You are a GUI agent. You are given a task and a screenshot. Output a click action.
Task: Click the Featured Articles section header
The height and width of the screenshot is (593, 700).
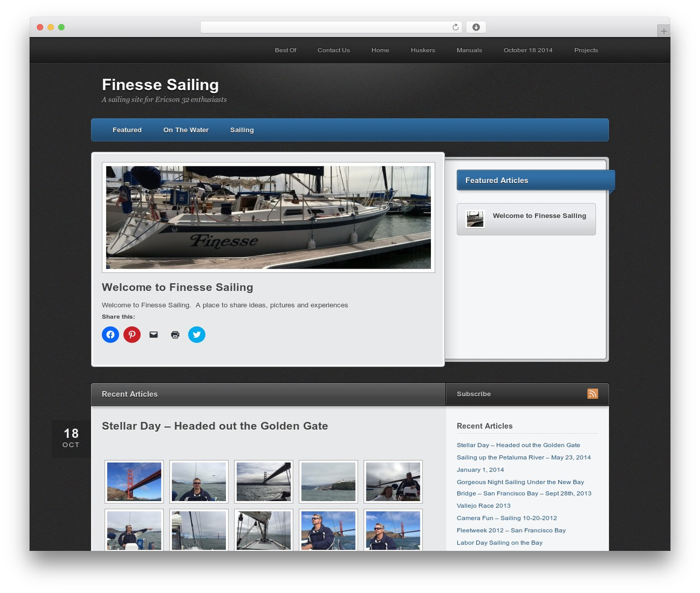[x=535, y=181]
